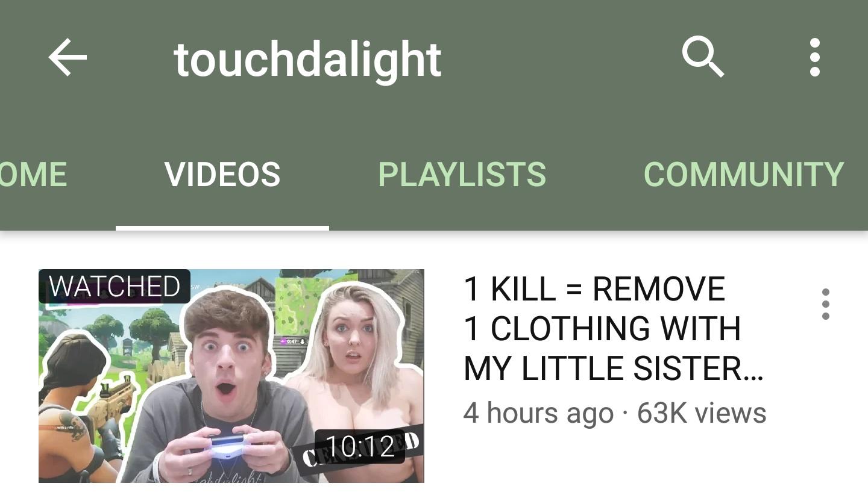The height and width of the screenshot is (498, 868).
Task: Click the game controller in the thumbnail
Action: pos(226,445)
